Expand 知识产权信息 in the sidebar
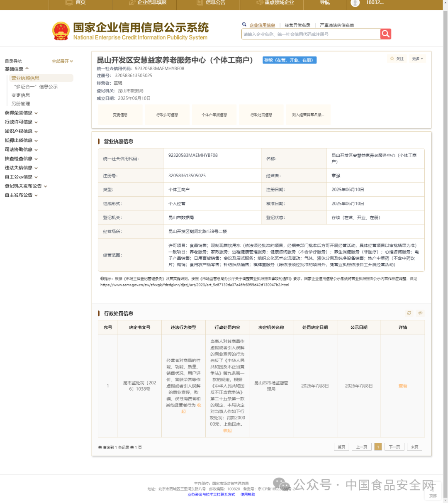The width and height of the screenshot is (448, 503). click(21, 131)
